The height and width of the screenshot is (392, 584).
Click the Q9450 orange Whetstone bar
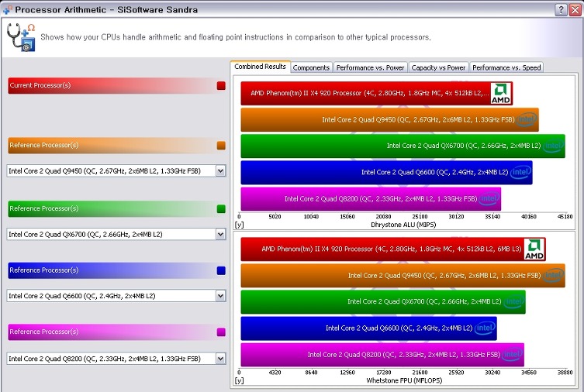(x=403, y=276)
